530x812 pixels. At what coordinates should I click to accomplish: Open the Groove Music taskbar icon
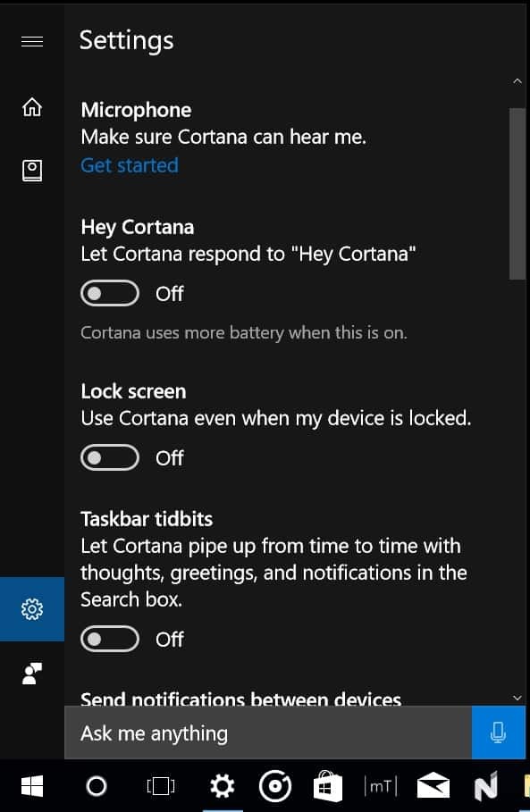tap(275, 786)
